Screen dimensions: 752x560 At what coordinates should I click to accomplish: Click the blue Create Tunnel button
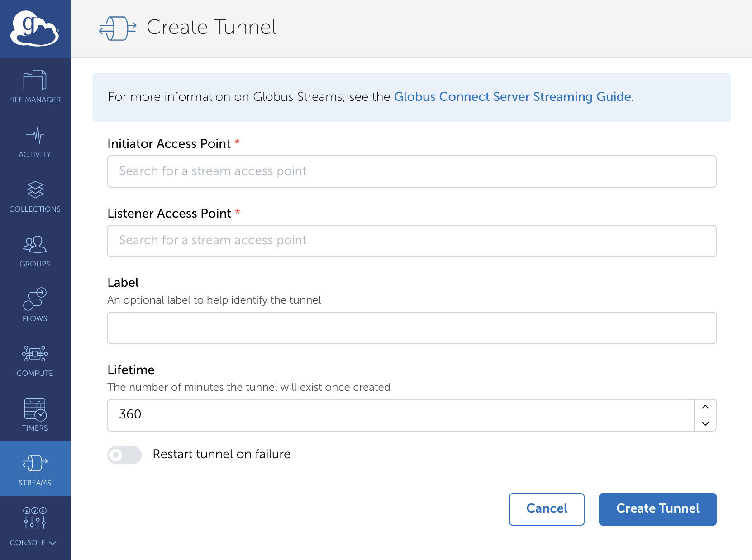point(658,509)
